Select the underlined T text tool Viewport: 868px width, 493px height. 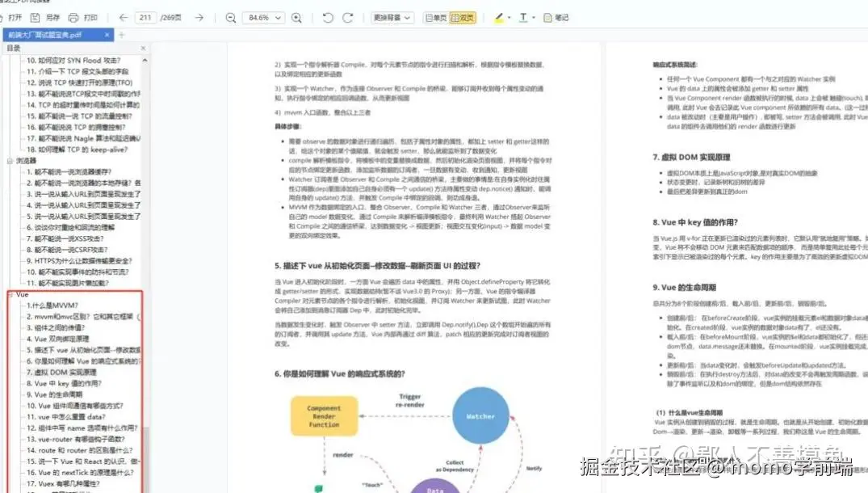click(523, 18)
